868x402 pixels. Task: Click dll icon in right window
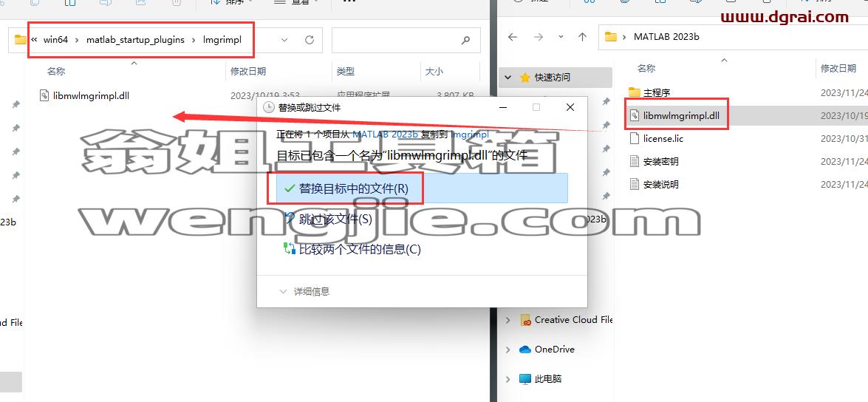[x=635, y=115]
